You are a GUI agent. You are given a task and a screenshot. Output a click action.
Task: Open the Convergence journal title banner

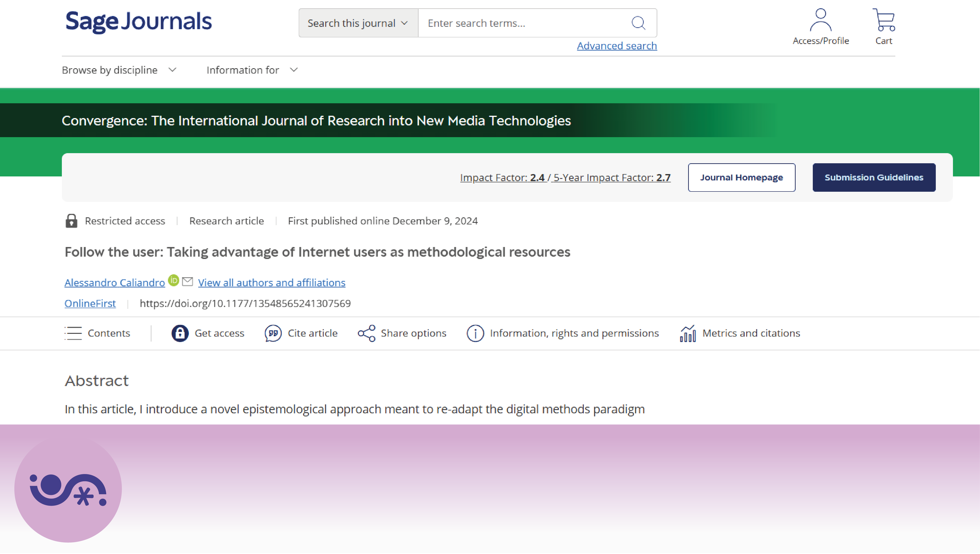point(316,121)
